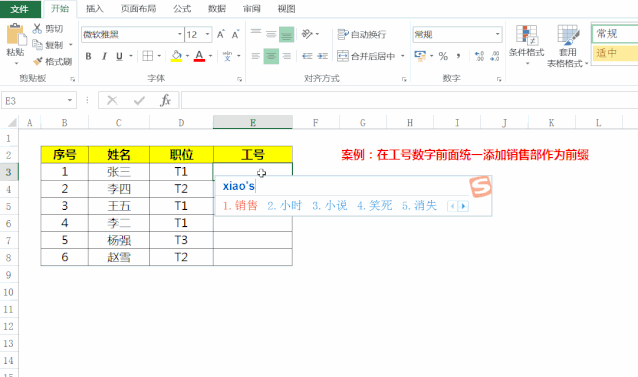Apply yellow fill color bucket
Image resolution: width=638 pixels, height=377 pixels.
(x=177, y=56)
